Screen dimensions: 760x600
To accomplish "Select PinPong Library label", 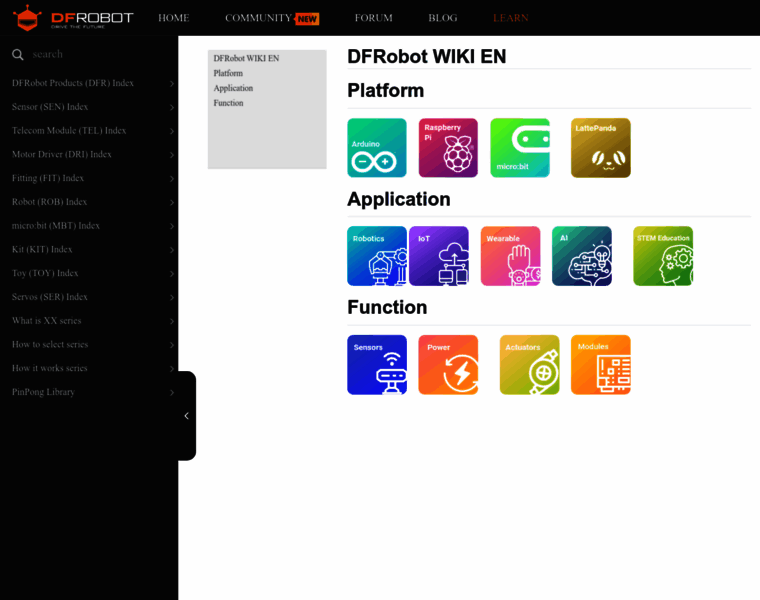I will pos(43,392).
